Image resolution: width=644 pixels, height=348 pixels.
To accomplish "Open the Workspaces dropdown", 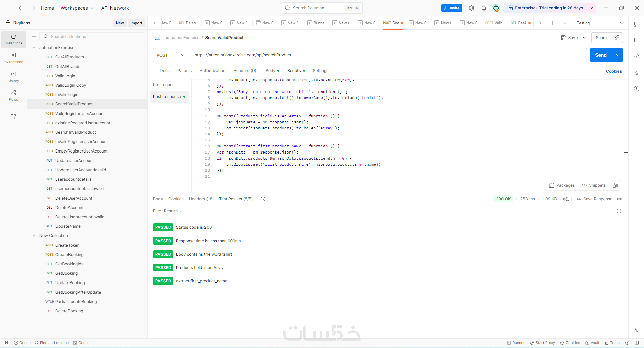I will [77, 8].
